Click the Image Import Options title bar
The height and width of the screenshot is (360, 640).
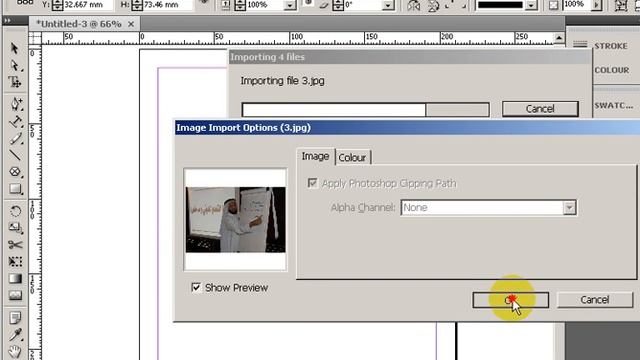407,128
